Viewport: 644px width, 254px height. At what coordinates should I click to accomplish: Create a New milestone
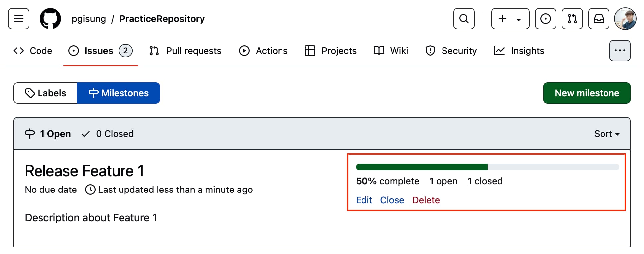[587, 93]
